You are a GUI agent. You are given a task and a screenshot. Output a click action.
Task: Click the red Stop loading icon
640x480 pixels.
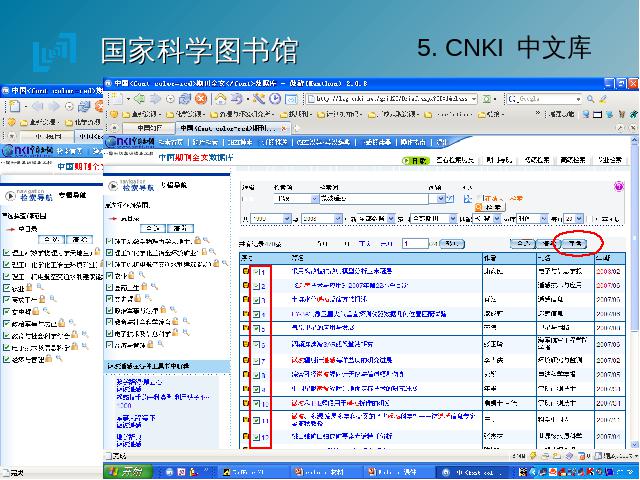[200, 99]
